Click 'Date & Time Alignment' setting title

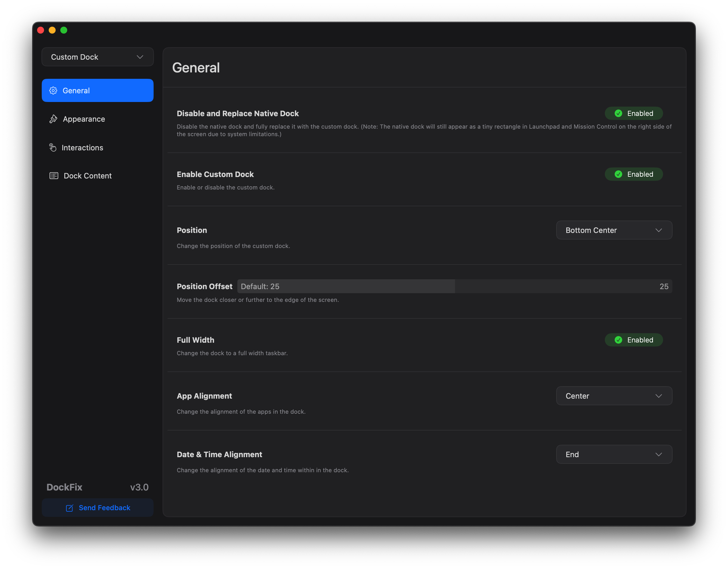click(x=219, y=454)
